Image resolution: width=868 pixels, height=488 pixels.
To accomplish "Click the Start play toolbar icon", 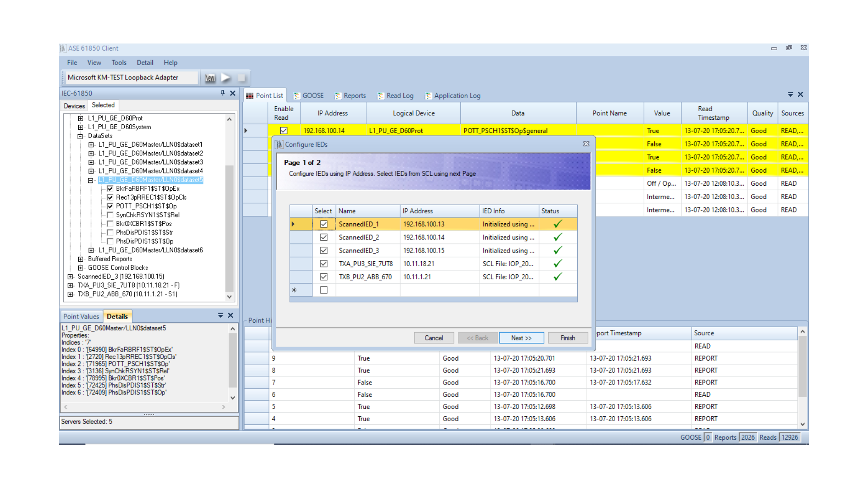I will pyautogui.click(x=226, y=78).
